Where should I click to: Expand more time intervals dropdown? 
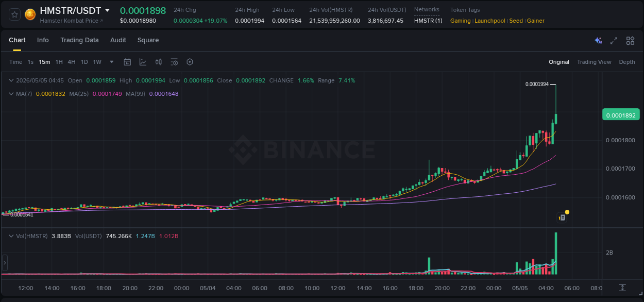pyautogui.click(x=112, y=62)
